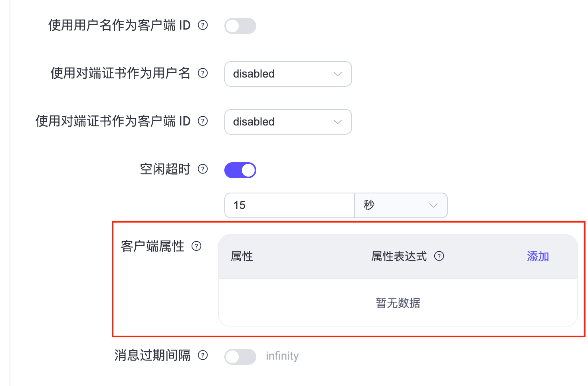Open the 使用对端证书作为用户名 dropdown
This screenshot has height=386, width=588.
click(288, 74)
